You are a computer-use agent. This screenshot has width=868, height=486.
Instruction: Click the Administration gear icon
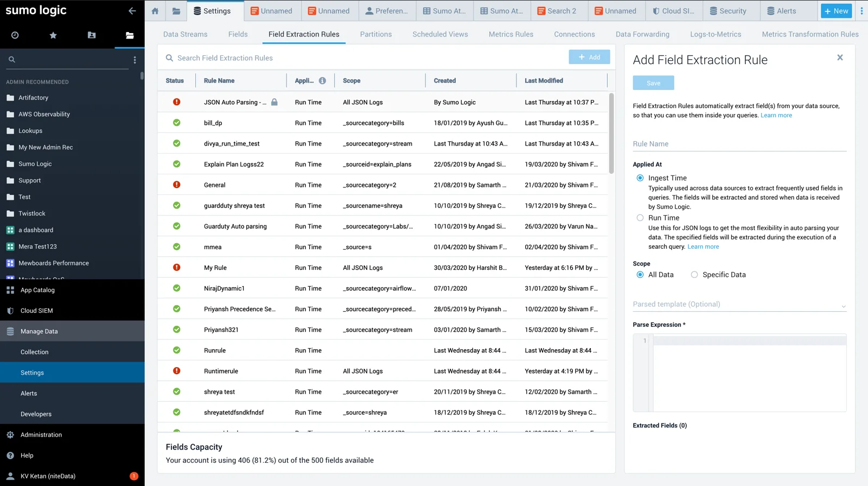pyautogui.click(x=10, y=435)
